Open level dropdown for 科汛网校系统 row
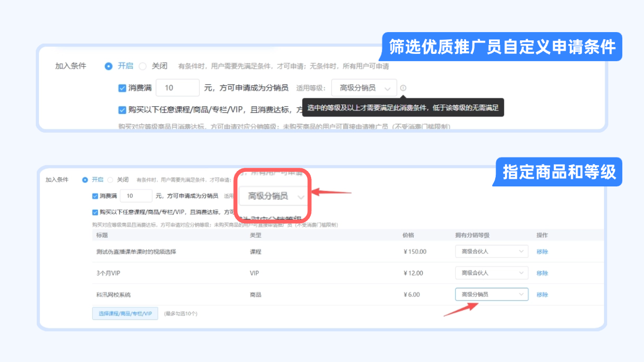This screenshot has width=644, height=362. [x=492, y=294]
